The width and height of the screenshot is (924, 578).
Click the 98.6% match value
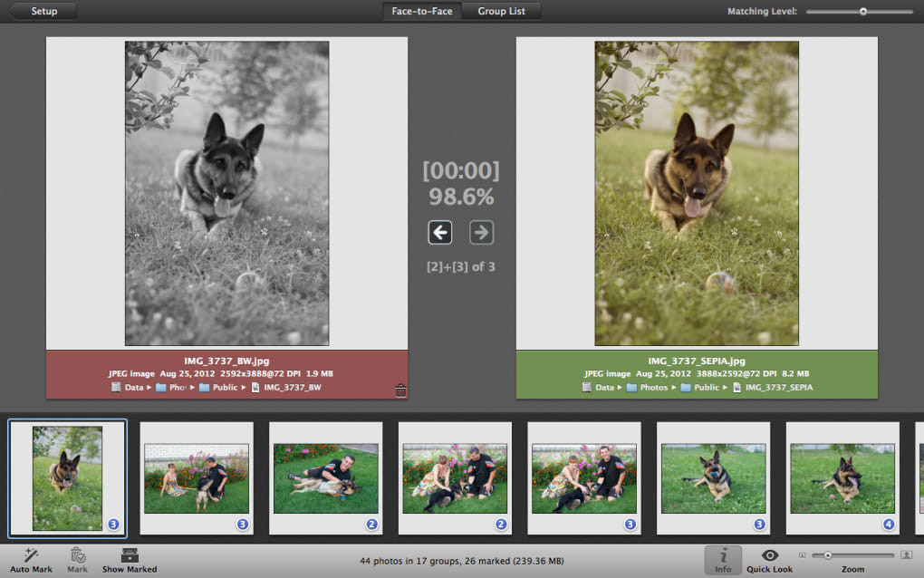click(x=461, y=197)
